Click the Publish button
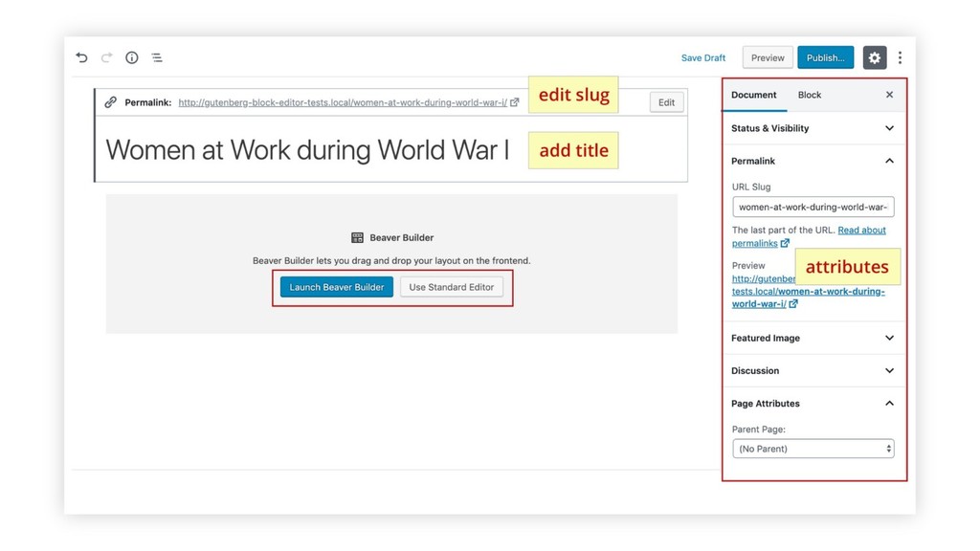This screenshot has width=980, height=551. 826,57
